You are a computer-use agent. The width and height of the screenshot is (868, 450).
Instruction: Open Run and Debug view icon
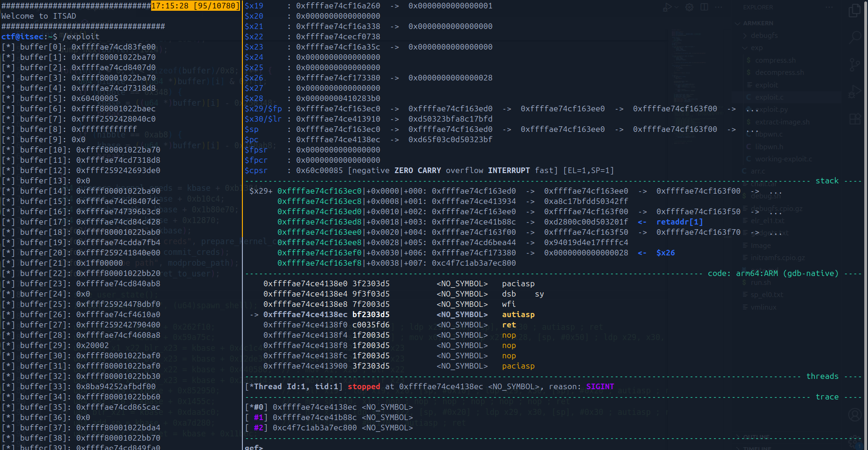pos(854,91)
